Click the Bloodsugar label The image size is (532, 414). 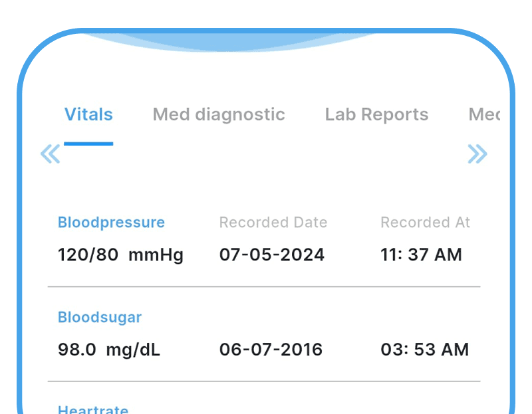100,318
